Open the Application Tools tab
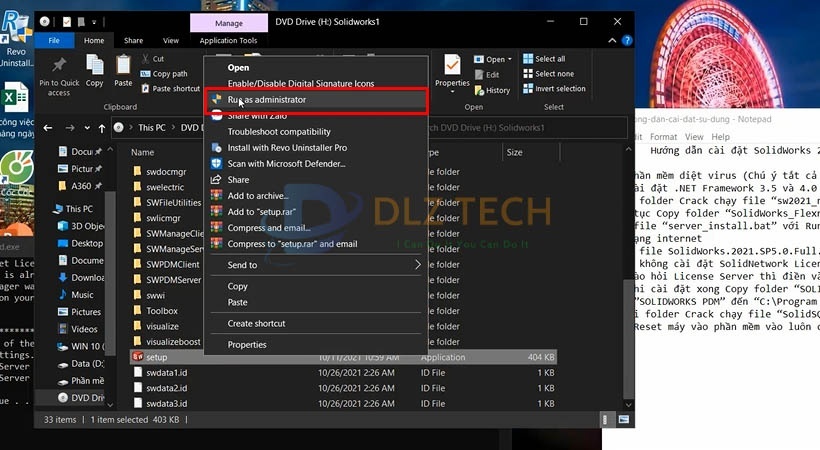Screen dimensions: 820x450 pos(229,40)
